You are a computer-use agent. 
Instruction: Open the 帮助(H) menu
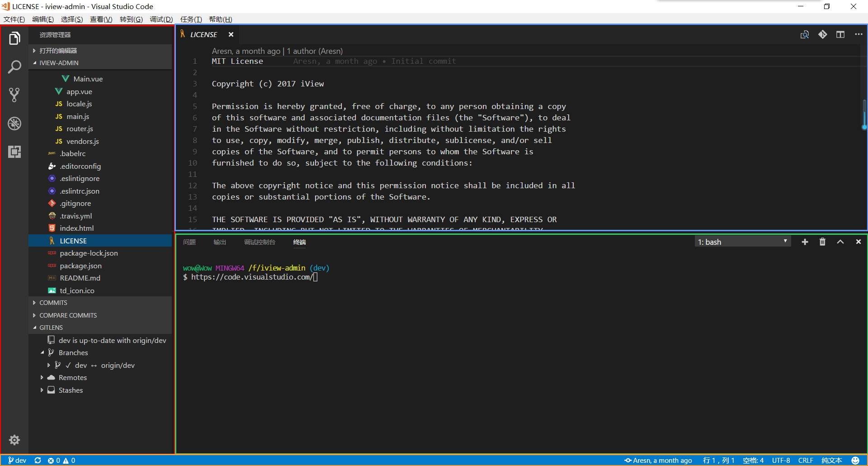click(x=221, y=19)
